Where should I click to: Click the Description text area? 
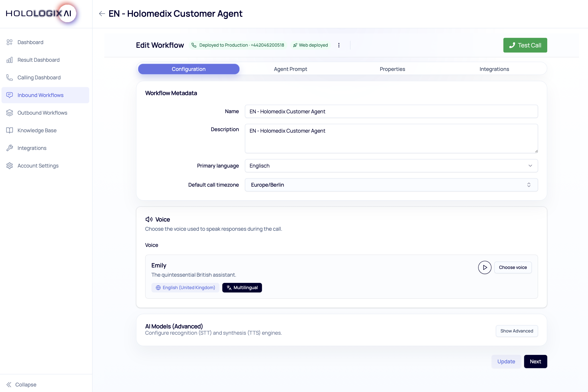(x=391, y=139)
